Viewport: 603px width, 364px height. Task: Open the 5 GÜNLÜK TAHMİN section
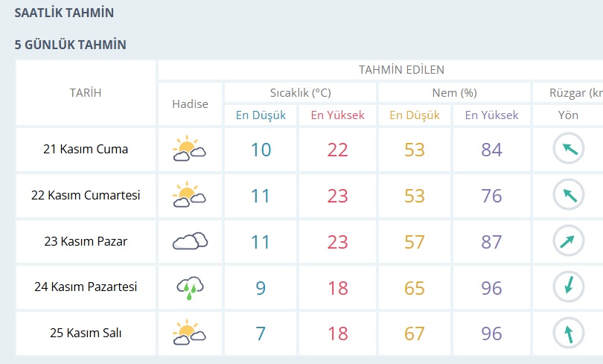(x=71, y=45)
